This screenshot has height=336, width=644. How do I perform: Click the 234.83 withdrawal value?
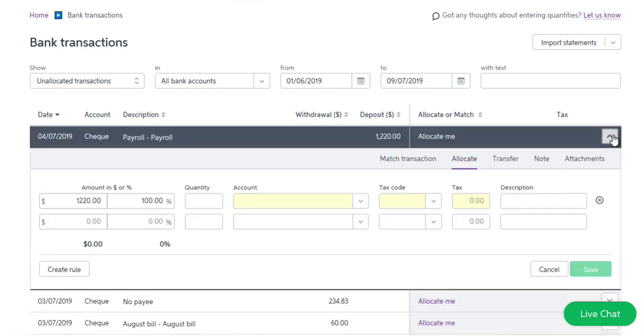[338, 301]
